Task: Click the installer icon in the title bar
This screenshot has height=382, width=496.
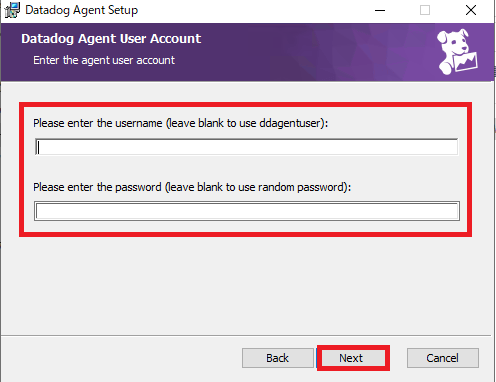Action: 12,10
